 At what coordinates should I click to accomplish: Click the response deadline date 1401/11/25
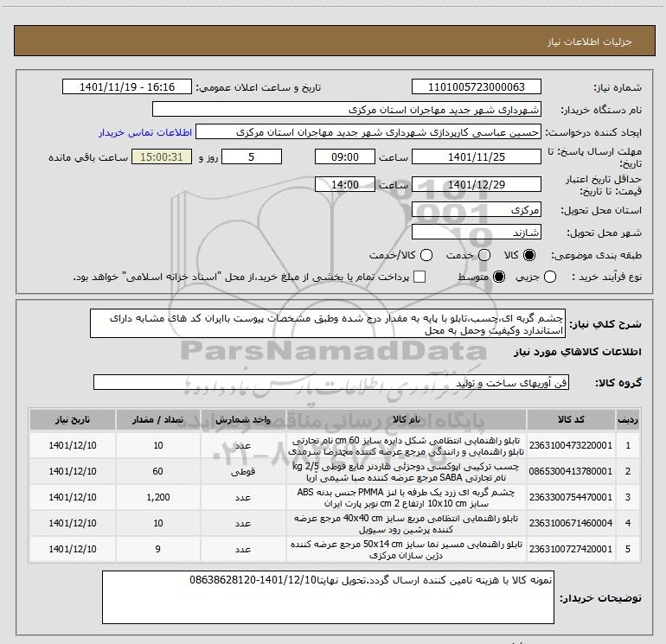coord(476,157)
